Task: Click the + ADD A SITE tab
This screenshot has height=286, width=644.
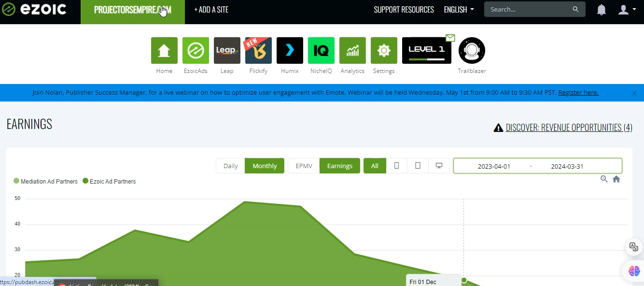Action: (x=211, y=10)
